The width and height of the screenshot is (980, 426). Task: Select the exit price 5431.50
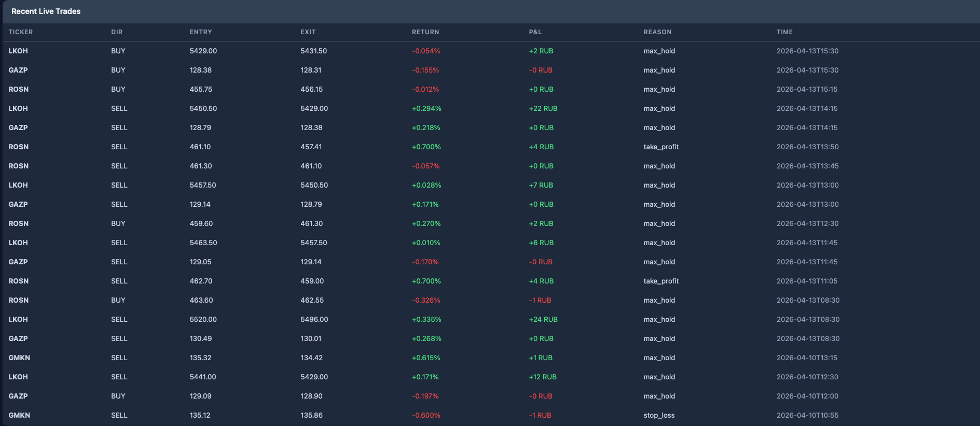click(314, 51)
